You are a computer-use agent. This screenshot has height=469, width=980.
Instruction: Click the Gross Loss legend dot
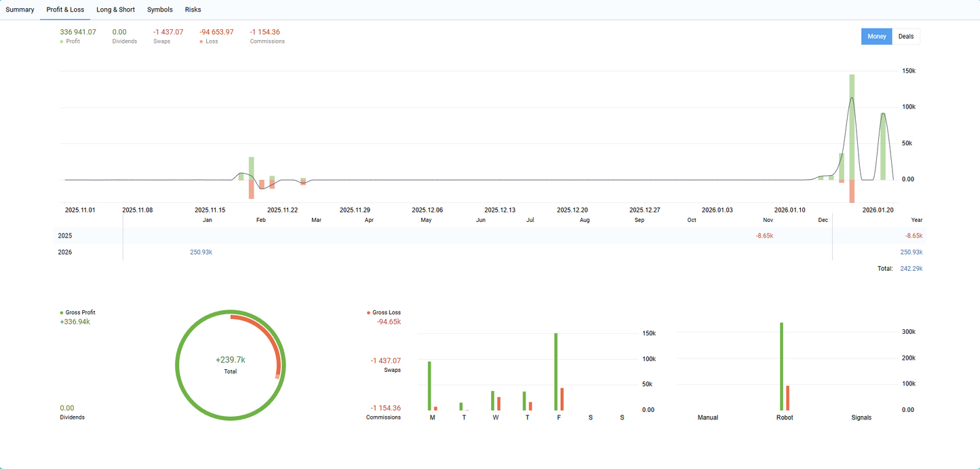[368, 312]
